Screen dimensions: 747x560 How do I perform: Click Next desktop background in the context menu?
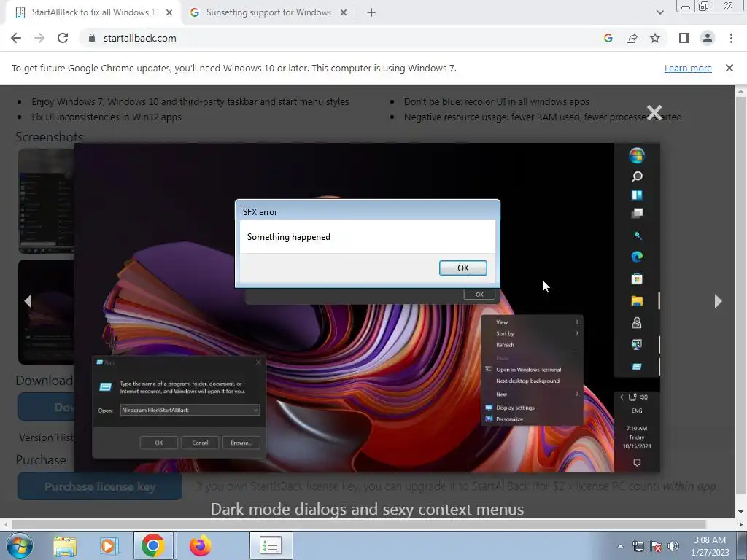[x=527, y=381]
